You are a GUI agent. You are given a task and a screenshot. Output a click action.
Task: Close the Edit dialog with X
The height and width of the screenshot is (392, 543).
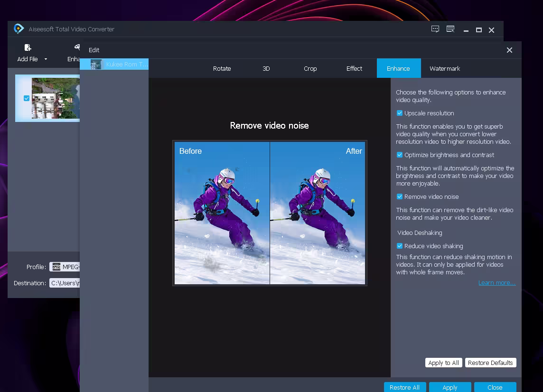[x=509, y=50]
